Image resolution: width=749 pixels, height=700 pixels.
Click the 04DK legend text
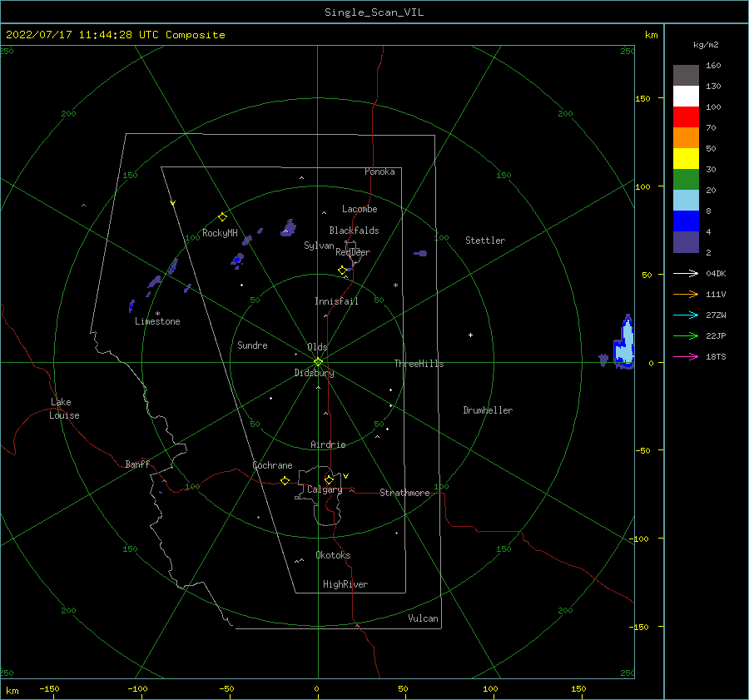[716, 274]
